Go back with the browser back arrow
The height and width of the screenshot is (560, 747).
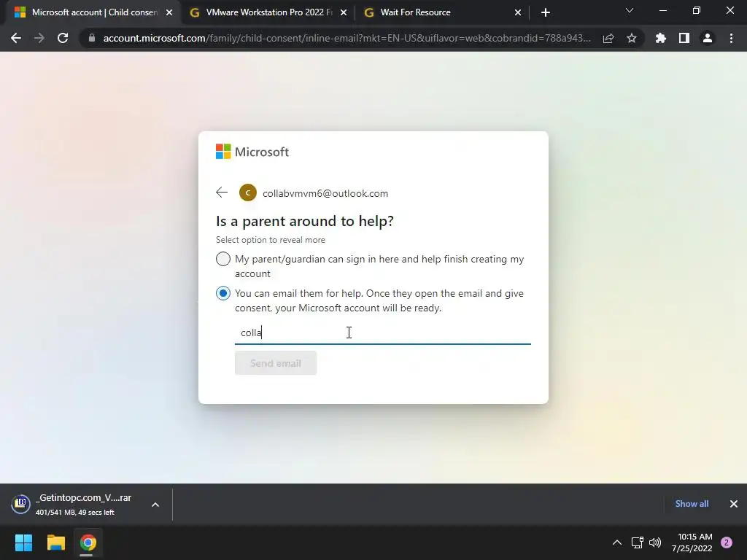[x=16, y=38]
